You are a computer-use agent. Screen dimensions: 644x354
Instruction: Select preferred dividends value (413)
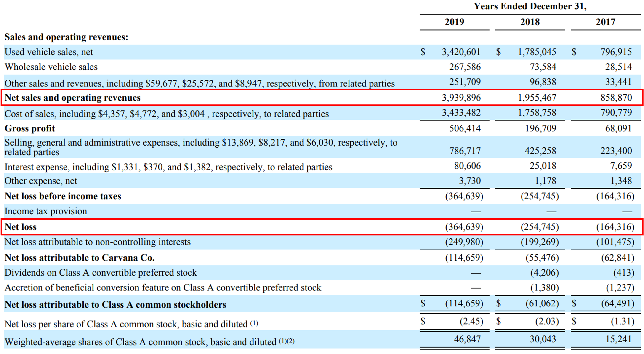624,273
